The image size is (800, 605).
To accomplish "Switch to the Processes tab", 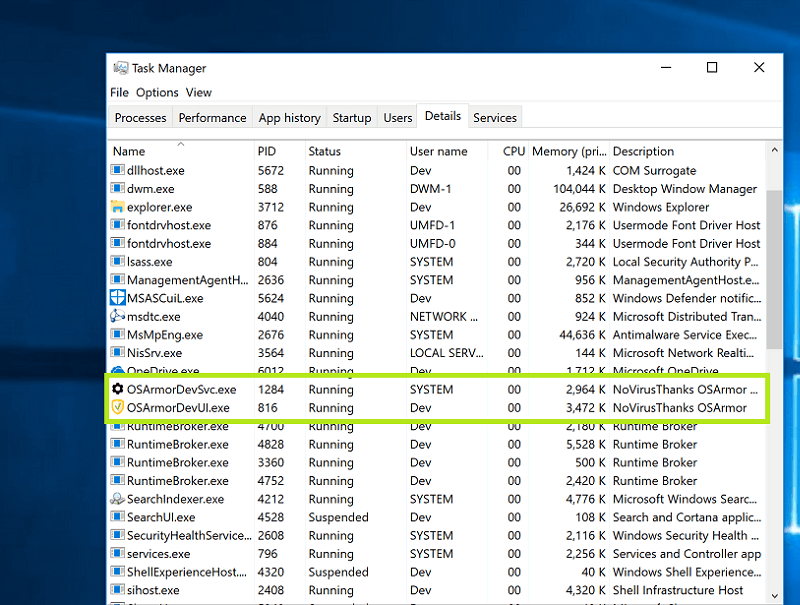I will coord(140,118).
